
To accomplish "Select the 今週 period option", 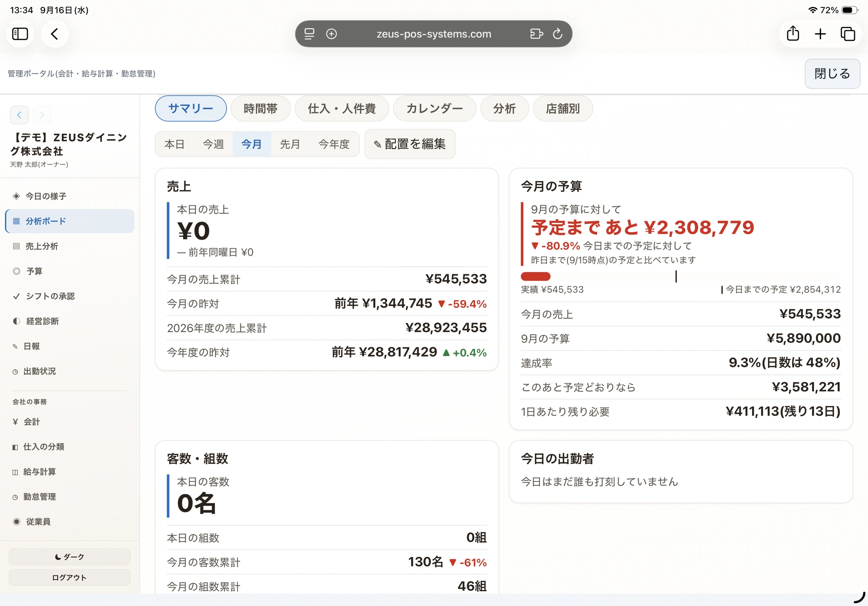I will point(213,144).
